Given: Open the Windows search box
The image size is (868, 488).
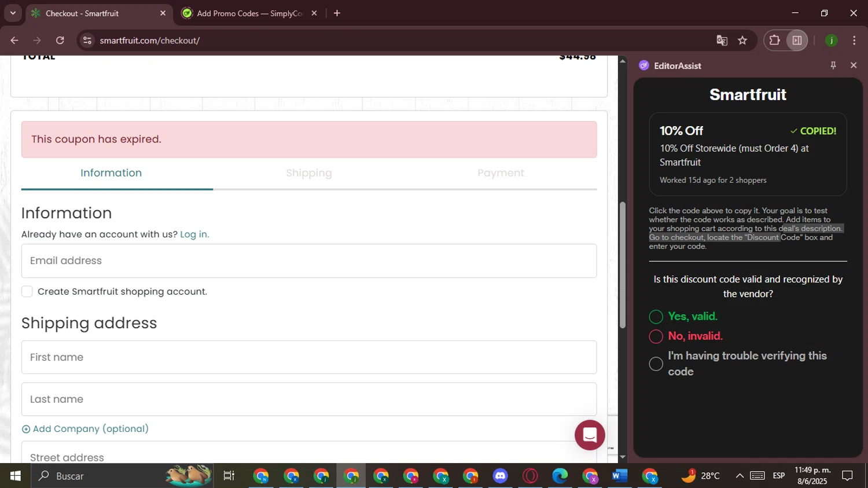Looking at the screenshot, I should pyautogui.click(x=122, y=476).
